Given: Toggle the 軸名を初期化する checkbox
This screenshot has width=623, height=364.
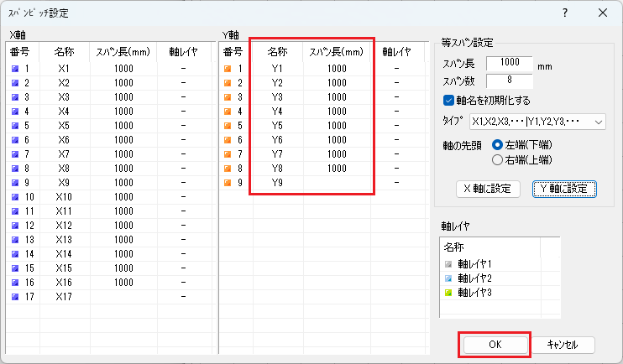Looking at the screenshot, I should coord(448,101).
